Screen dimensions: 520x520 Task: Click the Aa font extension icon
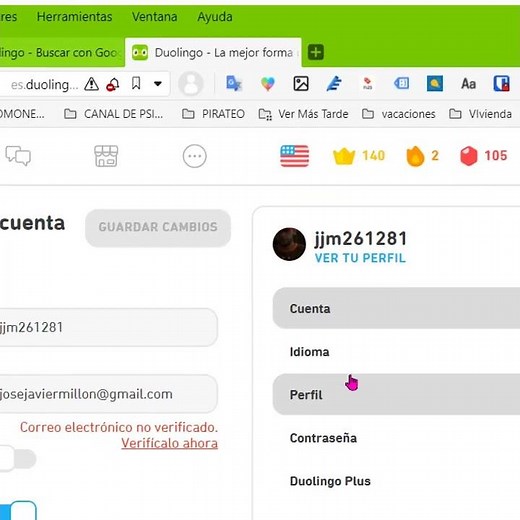pyautogui.click(x=468, y=84)
